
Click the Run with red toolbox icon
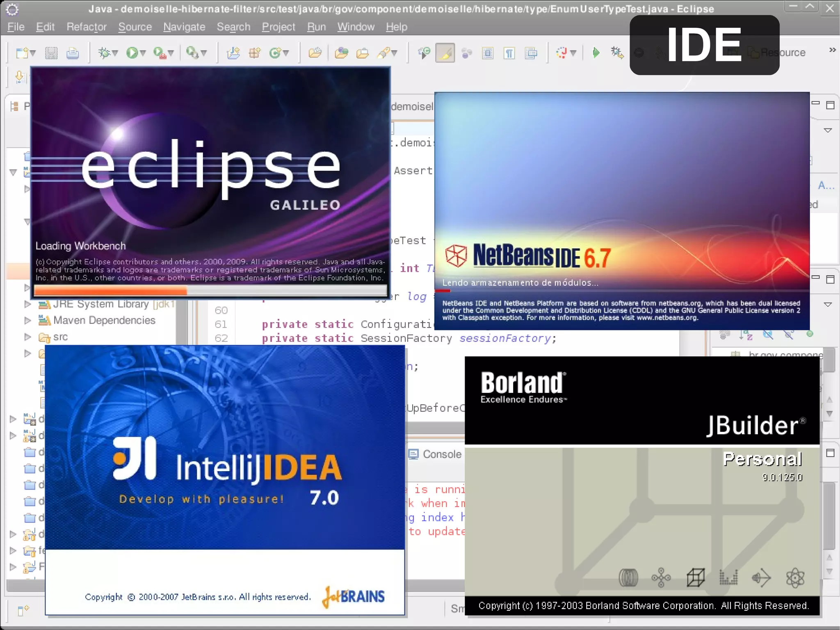(160, 53)
